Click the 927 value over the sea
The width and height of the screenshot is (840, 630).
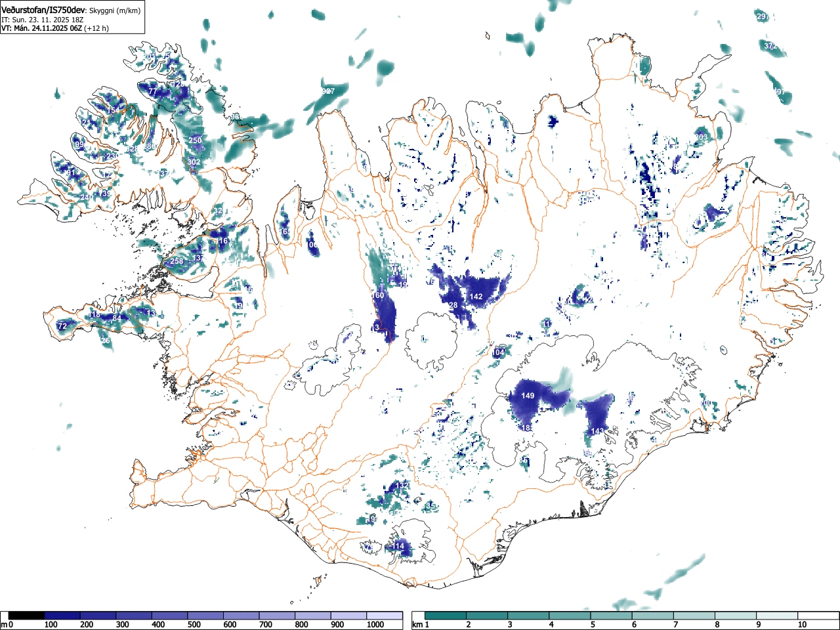[x=328, y=91]
